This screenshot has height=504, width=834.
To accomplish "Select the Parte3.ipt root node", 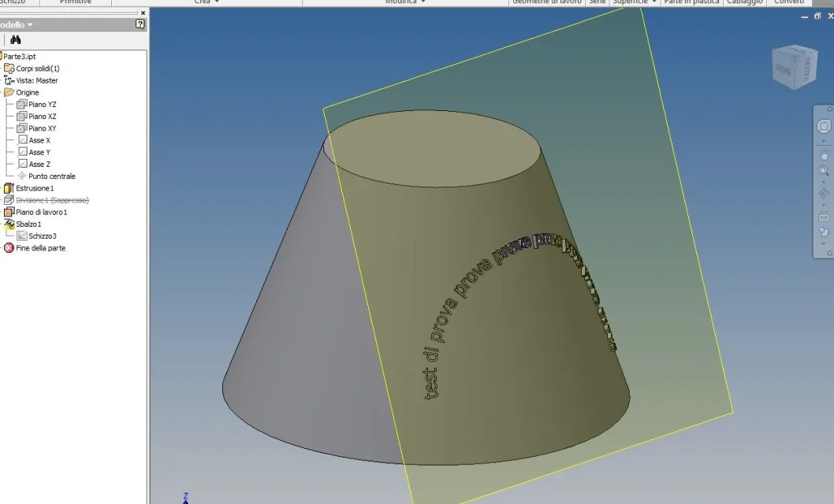I will [x=20, y=56].
